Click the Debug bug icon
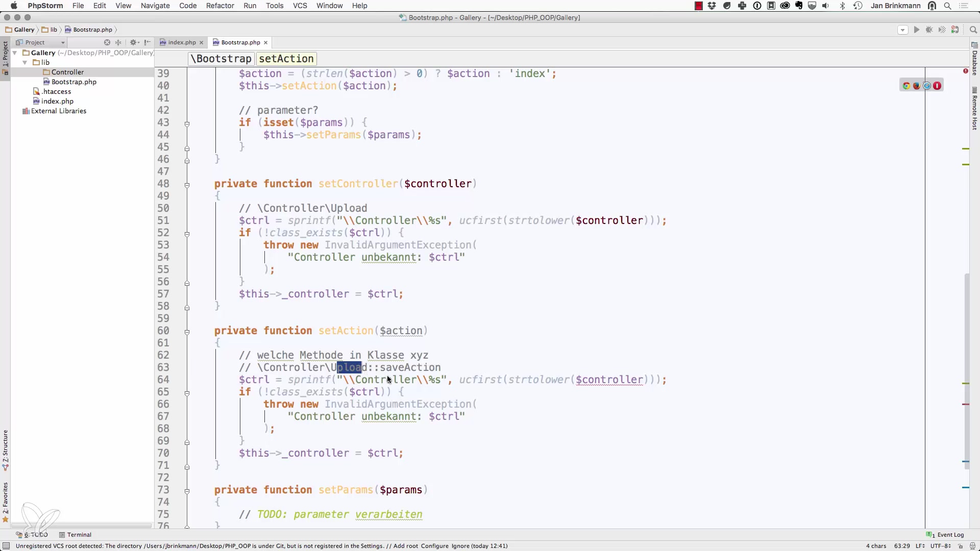The image size is (980, 551). (929, 30)
